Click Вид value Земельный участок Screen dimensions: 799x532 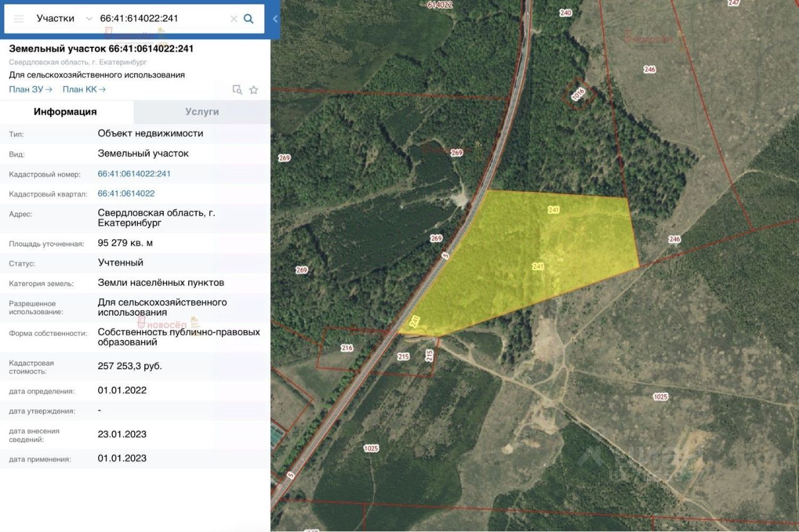(143, 153)
